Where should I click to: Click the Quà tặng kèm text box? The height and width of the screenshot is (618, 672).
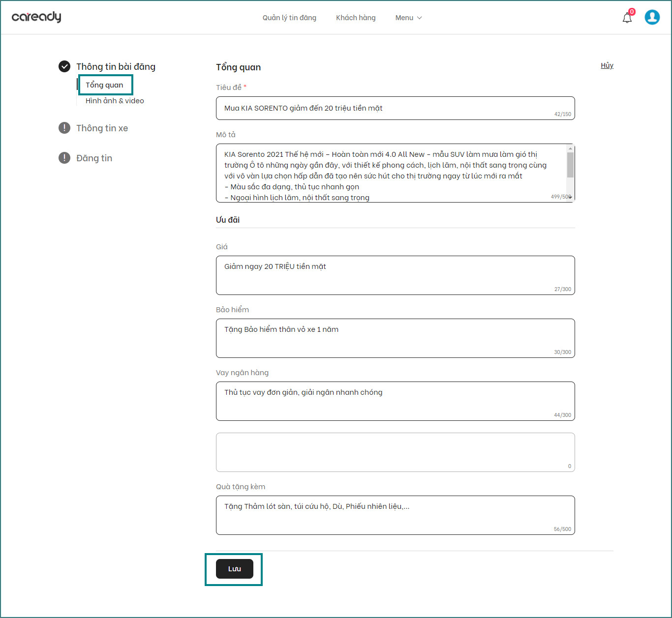click(x=396, y=515)
